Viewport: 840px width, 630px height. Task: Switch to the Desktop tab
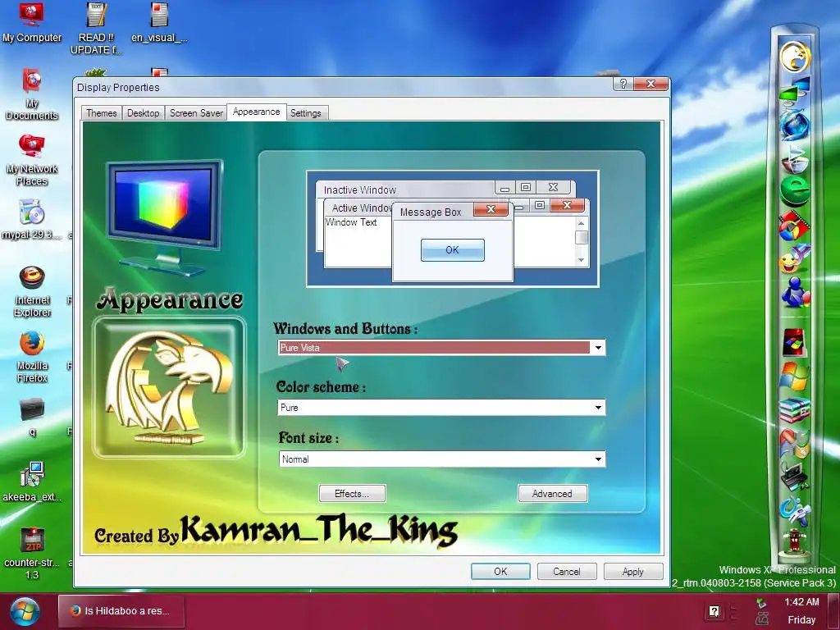(143, 113)
